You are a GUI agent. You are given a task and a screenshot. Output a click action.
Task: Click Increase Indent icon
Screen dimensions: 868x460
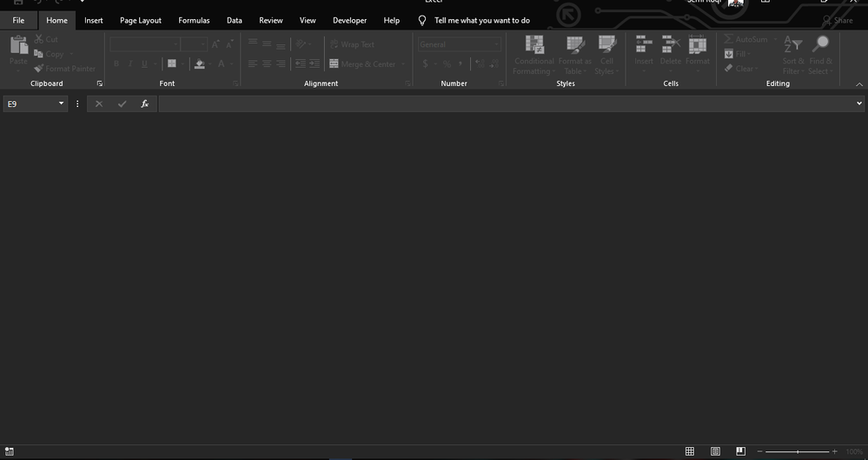click(x=315, y=63)
